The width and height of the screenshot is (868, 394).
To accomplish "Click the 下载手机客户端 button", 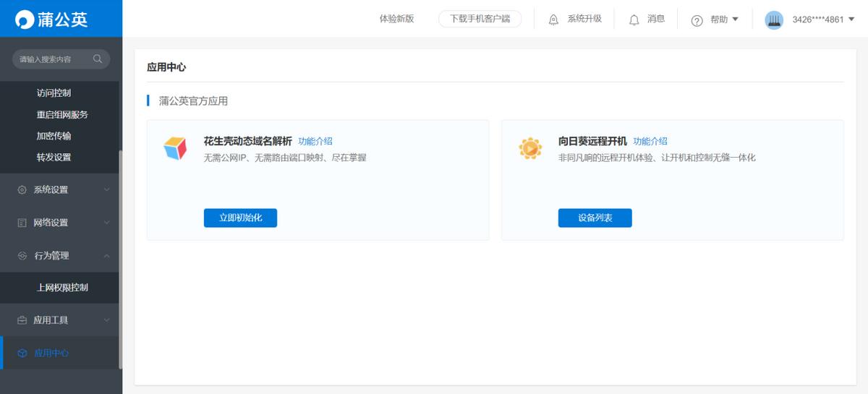I will click(x=480, y=19).
